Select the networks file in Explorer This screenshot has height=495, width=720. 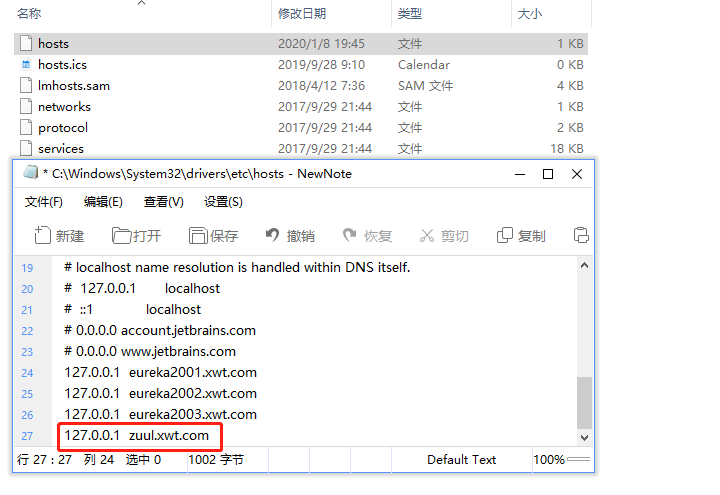click(301, 107)
